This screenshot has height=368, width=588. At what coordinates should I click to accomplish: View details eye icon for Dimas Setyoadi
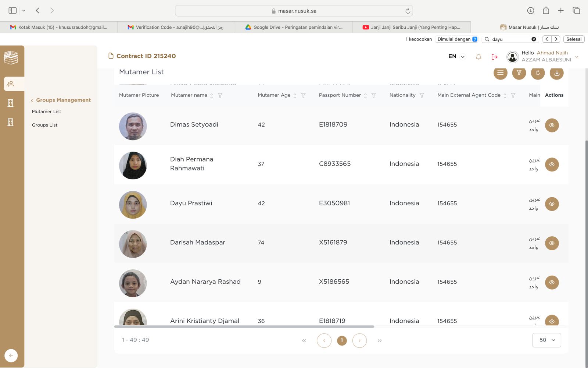552,125
